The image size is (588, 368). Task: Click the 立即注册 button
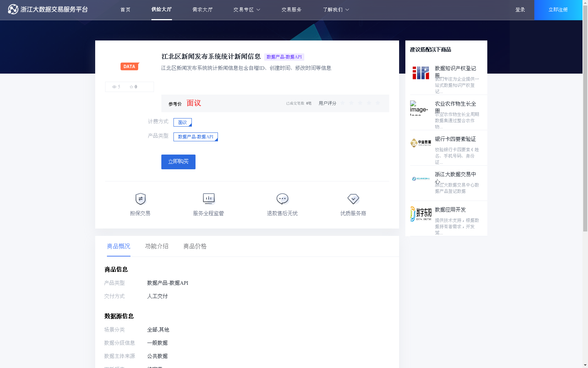pos(558,10)
